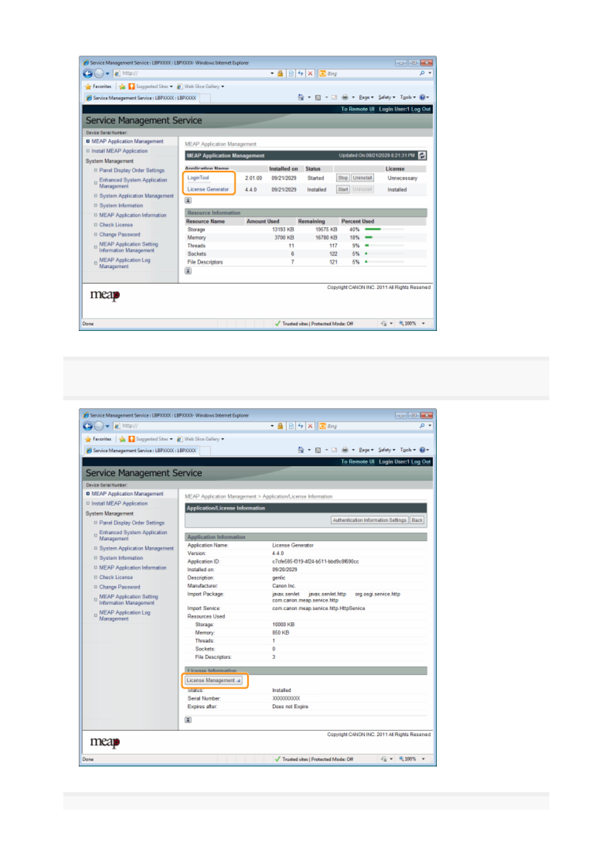Open the License Generator application link
The image size is (613, 868).
pos(208,189)
